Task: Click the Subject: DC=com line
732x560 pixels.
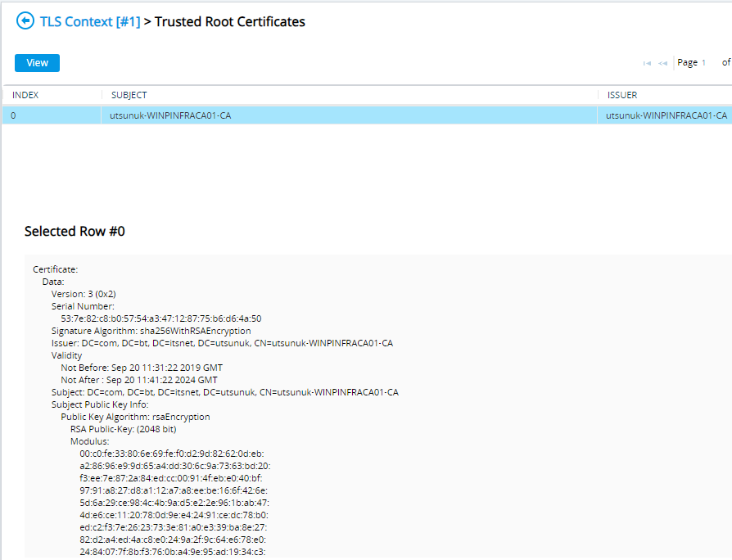Action: [x=225, y=392]
